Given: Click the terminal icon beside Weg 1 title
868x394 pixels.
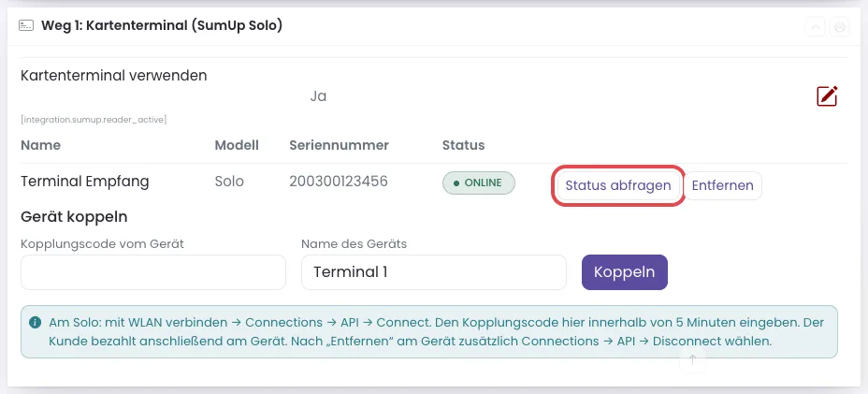Looking at the screenshot, I should [x=26, y=25].
